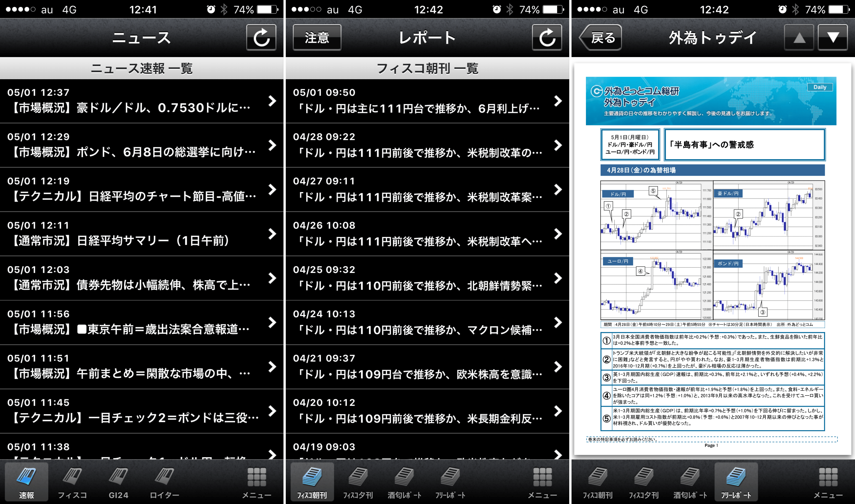
Task: Open メニュー grid on News screen
Action: pyautogui.click(x=257, y=482)
